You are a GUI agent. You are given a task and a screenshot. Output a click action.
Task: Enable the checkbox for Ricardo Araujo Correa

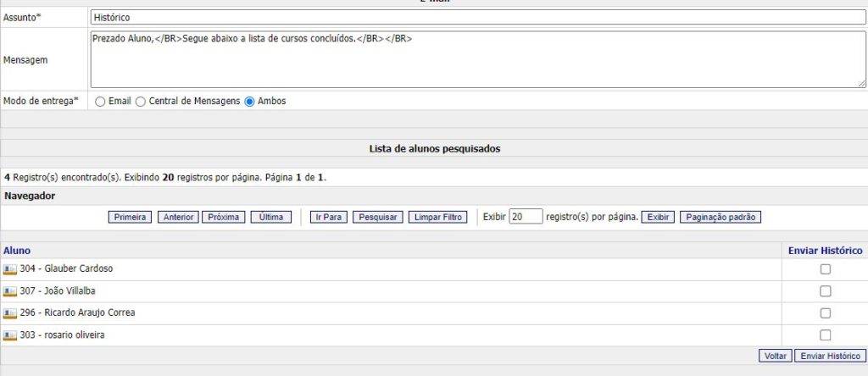[x=825, y=313]
